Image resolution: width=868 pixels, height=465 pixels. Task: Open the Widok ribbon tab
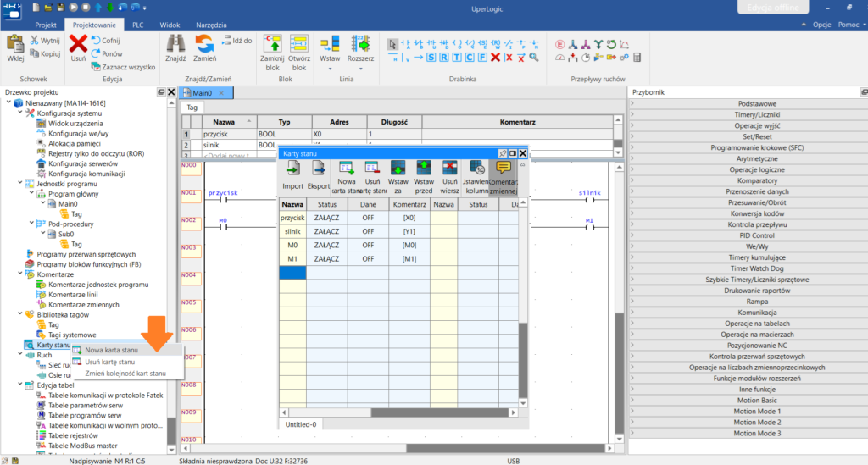170,25
